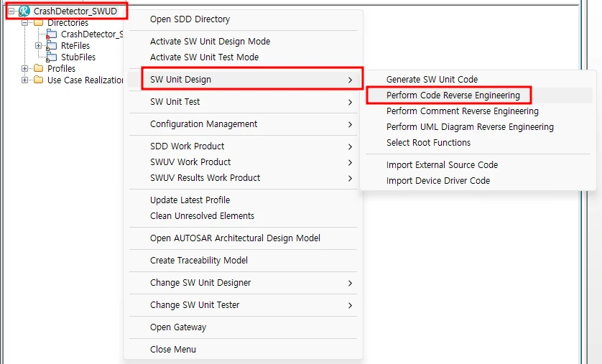The width and height of the screenshot is (602, 364).
Task: Choose Import External Source Code
Action: (x=442, y=165)
